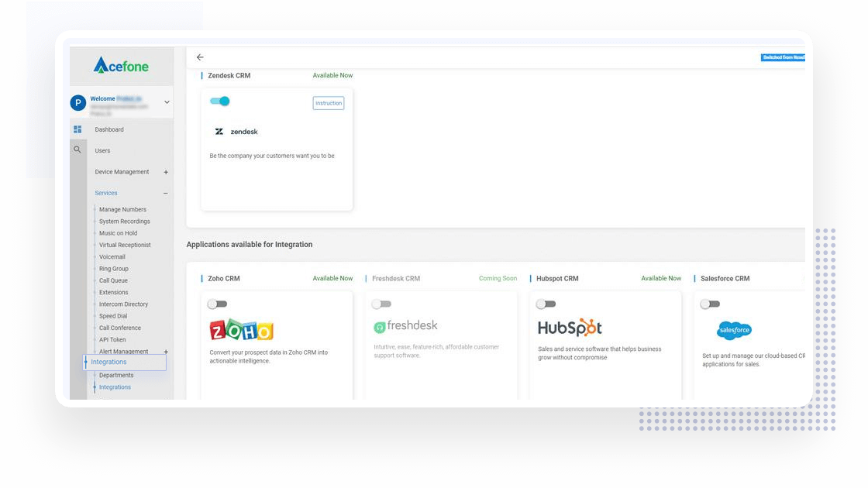The height and width of the screenshot is (488, 868).
Task: Toggle the Freshdesk CRM switch
Action: [x=381, y=304]
